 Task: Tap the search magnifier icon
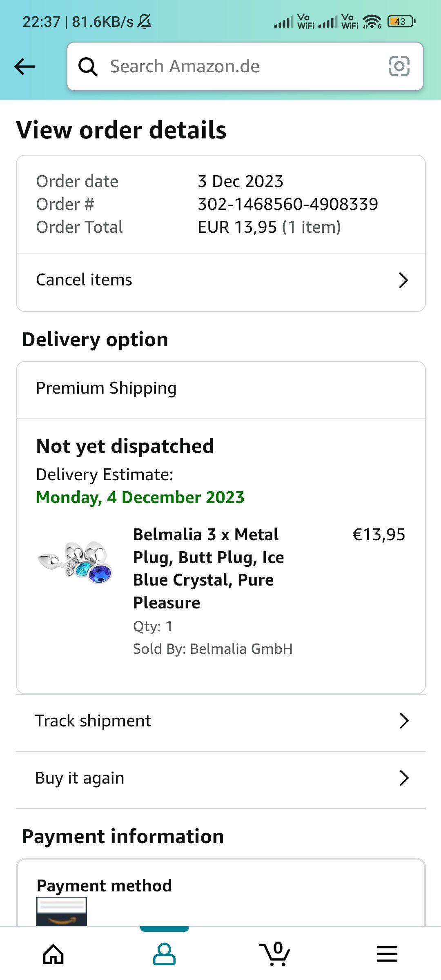(88, 67)
